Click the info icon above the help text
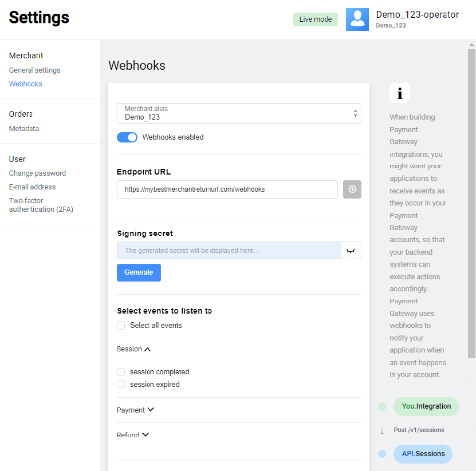 point(400,93)
